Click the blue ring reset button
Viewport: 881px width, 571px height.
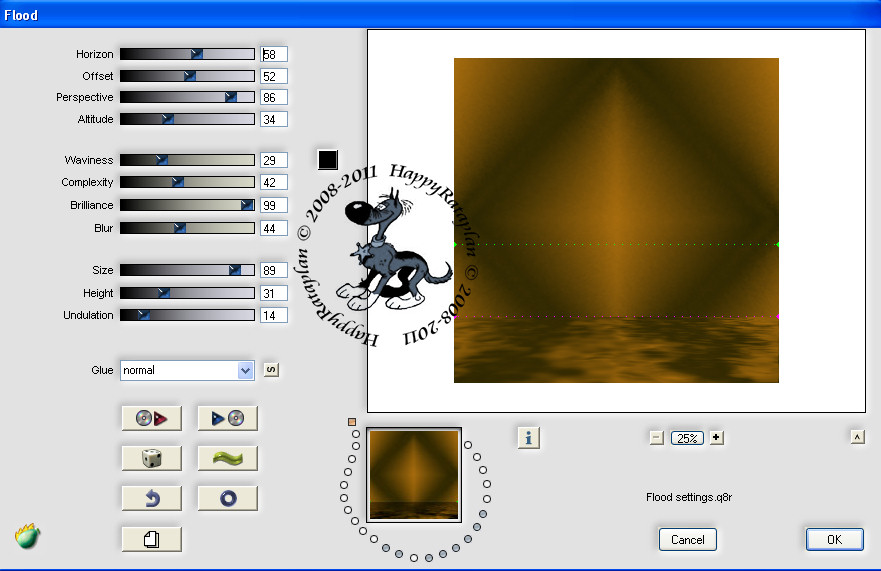pyautogui.click(x=228, y=498)
